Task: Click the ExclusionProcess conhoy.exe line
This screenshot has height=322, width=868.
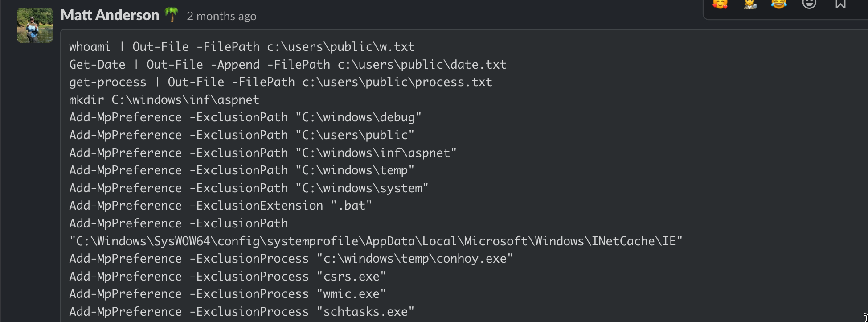Action: 291,259
